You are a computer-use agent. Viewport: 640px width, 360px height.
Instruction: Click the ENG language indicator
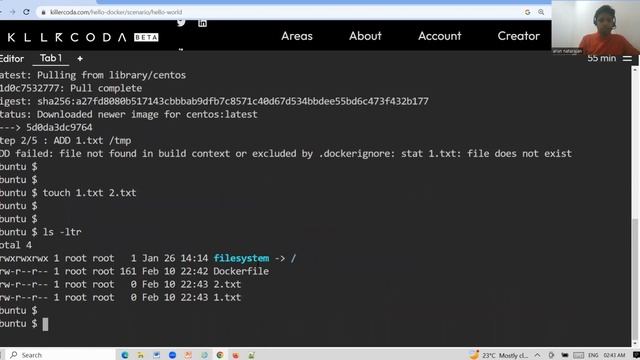(593, 355)
